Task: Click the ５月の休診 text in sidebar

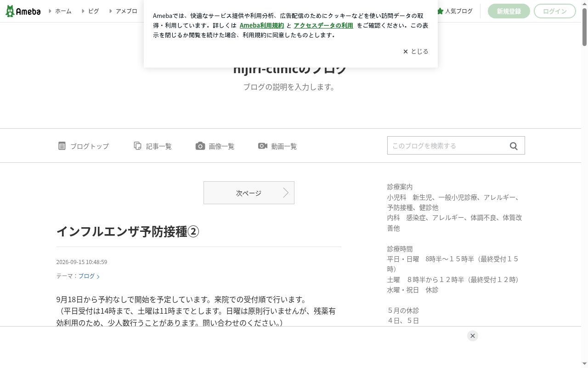Action: click(x=403, y=310)
